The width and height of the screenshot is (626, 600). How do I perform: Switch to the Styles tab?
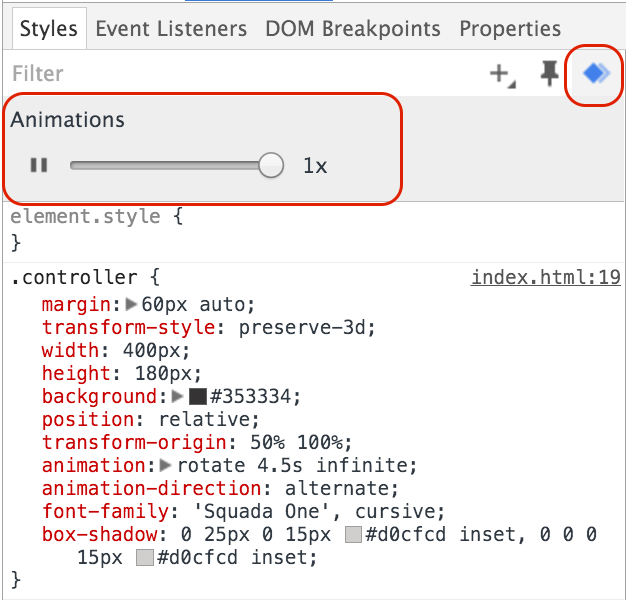click(48, 29)
